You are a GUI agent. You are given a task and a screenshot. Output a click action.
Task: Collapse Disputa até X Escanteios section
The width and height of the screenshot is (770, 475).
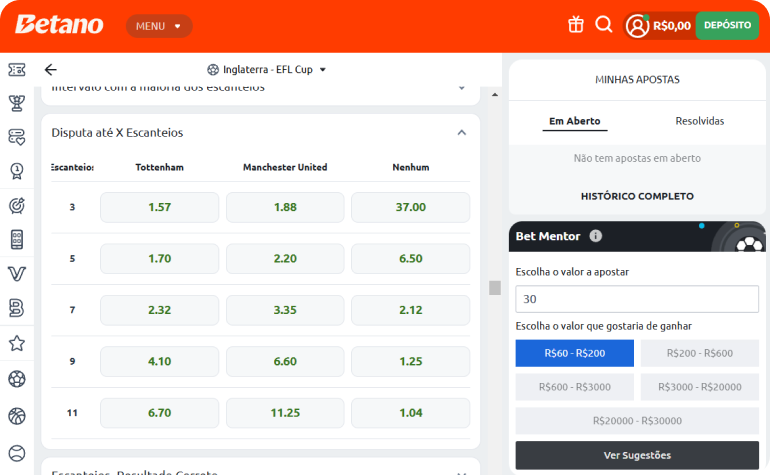tap(462, 133)
